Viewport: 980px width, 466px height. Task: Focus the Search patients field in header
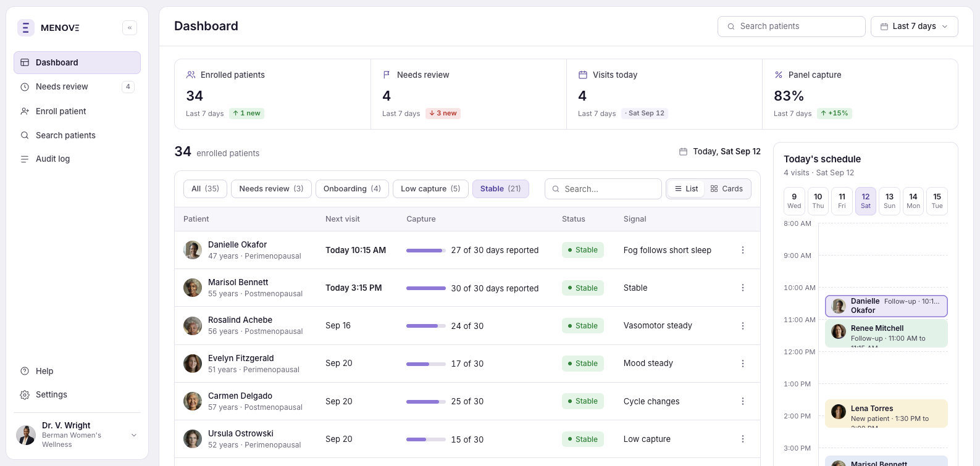pyautogui.click(x=792, y=27)
